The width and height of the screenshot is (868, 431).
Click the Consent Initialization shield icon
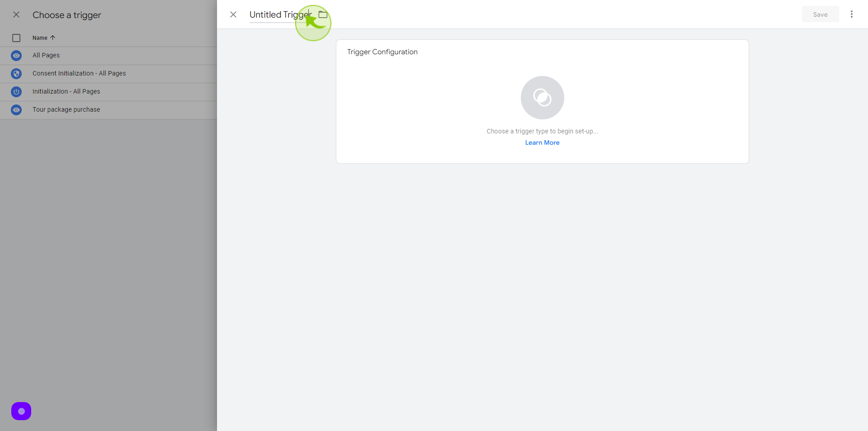coord(16,74)
